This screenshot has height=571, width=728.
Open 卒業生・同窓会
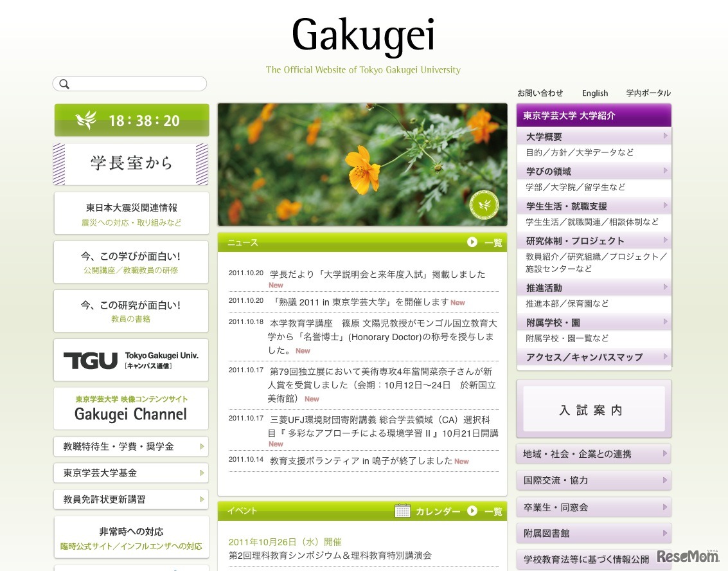click(x=594, y=507)
